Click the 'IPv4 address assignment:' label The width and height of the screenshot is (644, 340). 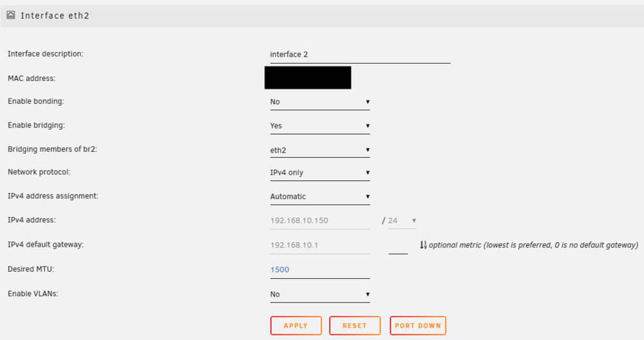point(53,196)
